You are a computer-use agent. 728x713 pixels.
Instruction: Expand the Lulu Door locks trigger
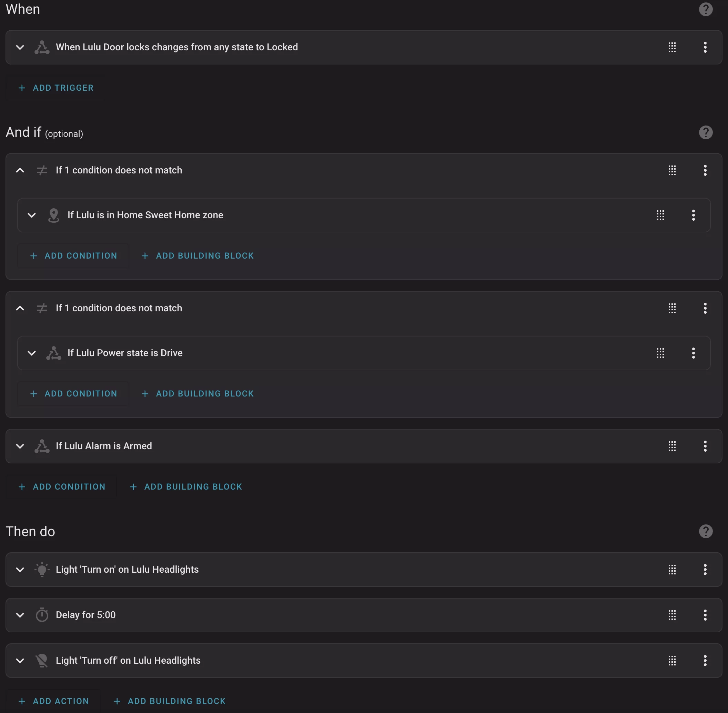pos(20,47)
